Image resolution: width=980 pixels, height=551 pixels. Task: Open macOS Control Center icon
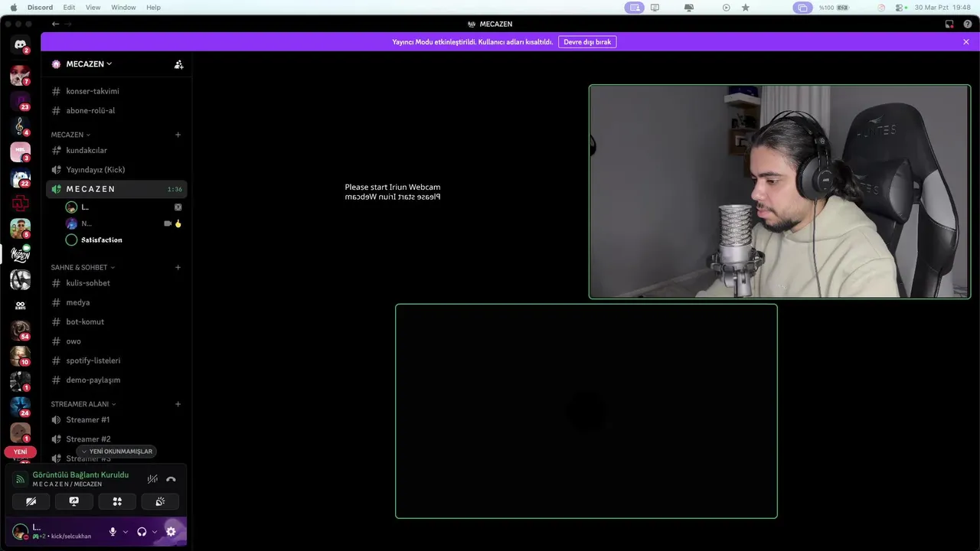pyautogui.click(x=900, y=8)
